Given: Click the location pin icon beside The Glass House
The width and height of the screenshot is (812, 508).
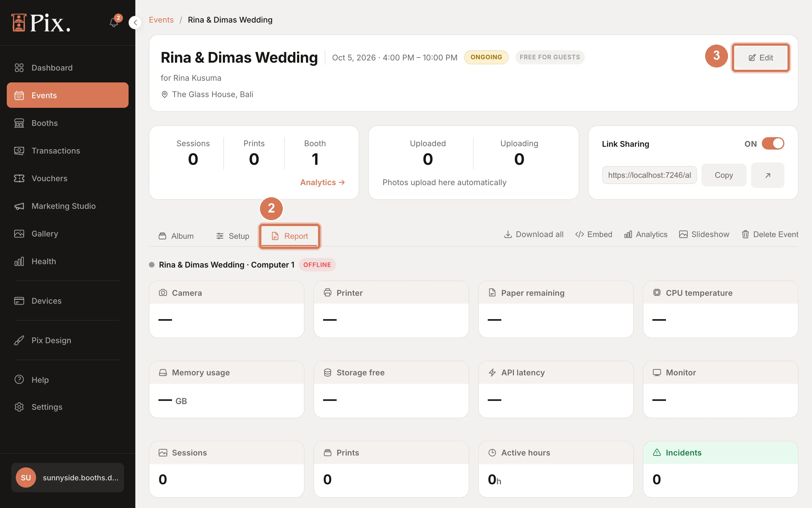Looking at the screenshot, I should coord(164,95).
